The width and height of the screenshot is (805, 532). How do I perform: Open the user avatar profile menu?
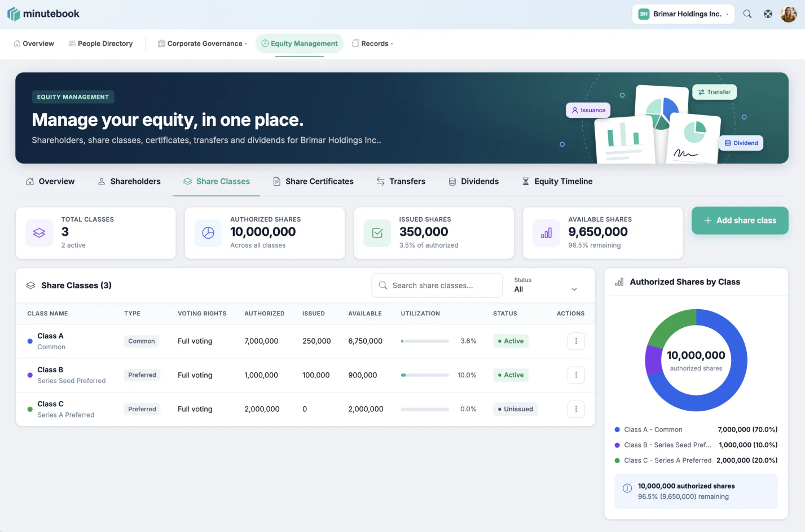[789, 14]
